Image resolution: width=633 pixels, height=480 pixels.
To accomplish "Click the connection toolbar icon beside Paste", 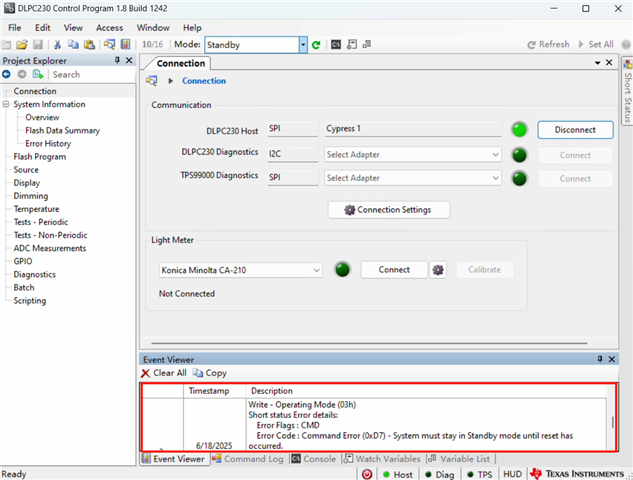I will (109, 44).
